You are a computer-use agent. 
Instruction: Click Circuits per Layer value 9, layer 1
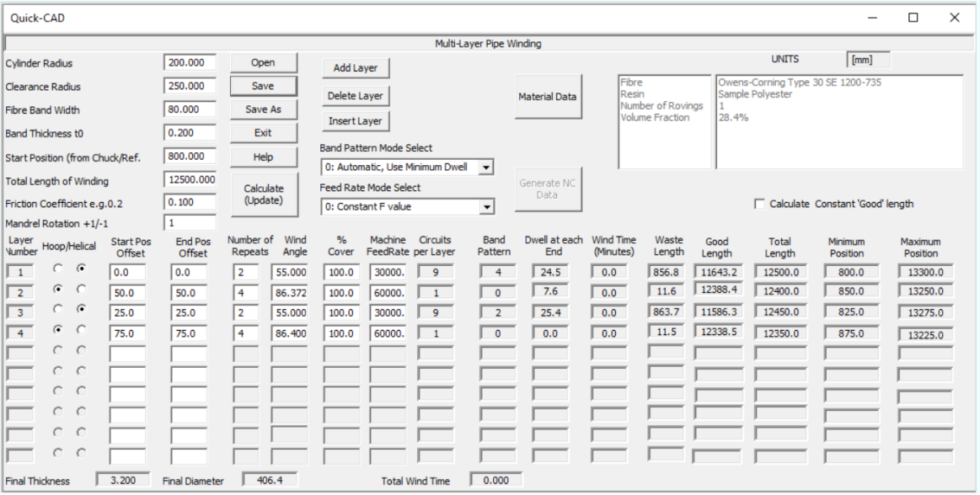tap(435, 272)
